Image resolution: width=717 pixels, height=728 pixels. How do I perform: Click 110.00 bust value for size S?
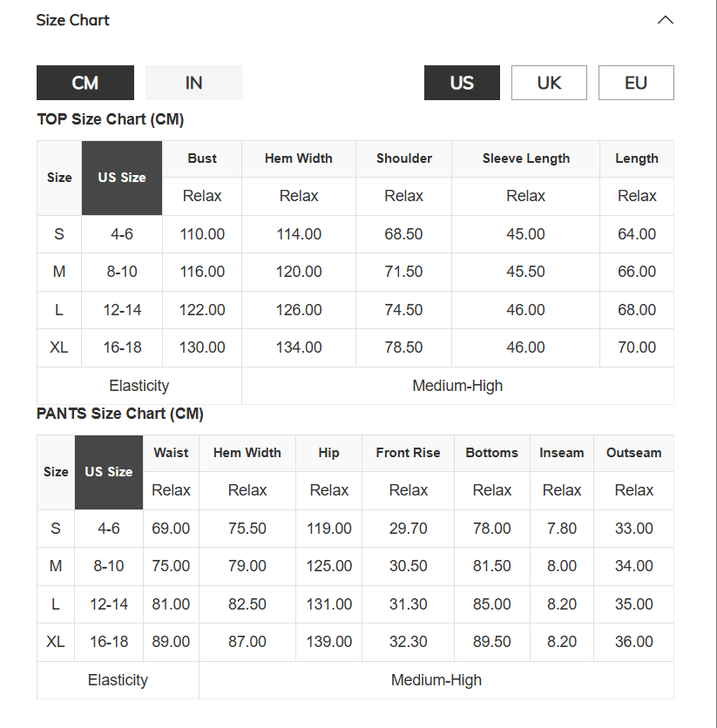pyautogui.click(x=202, y=234)
